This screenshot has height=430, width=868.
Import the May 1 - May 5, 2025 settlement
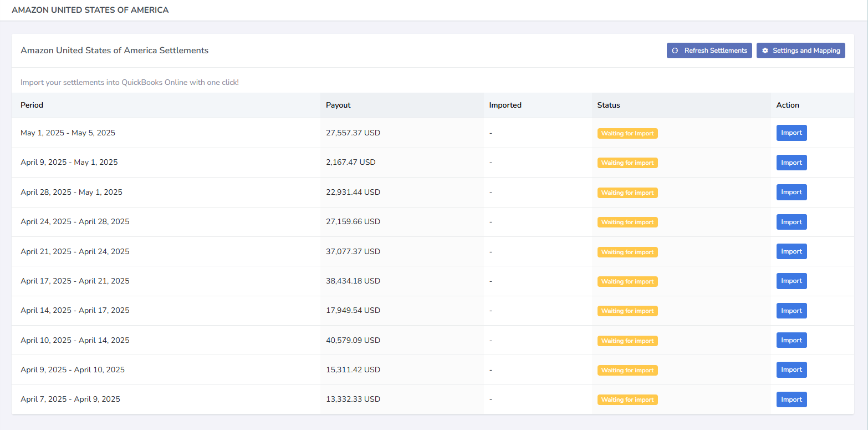[792, 133]
